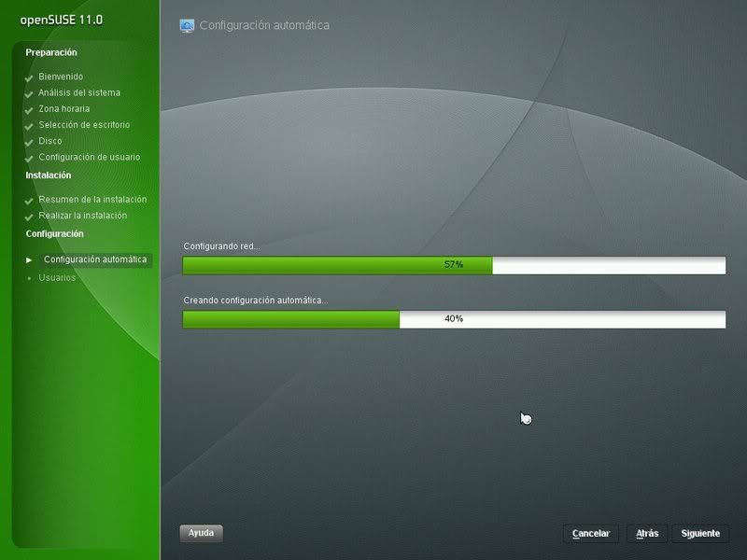Click the checkmark beside 'Realizar la instalación'

29,217
